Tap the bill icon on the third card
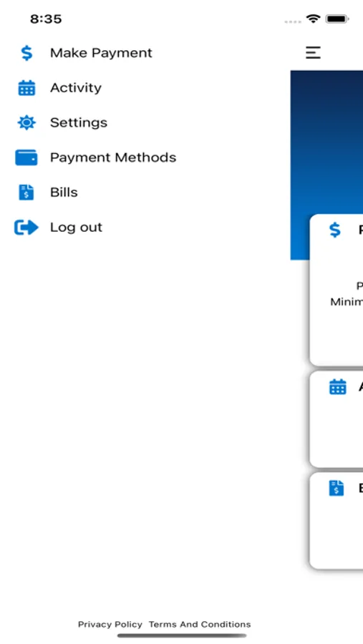Image resolution: width=363 pixels, height=644 pixels. (337, 488)
